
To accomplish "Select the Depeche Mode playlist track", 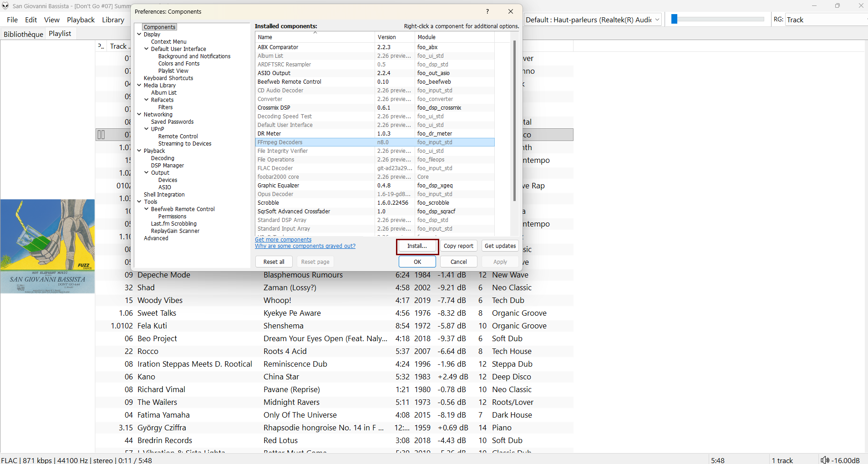I will click(334, 275).
